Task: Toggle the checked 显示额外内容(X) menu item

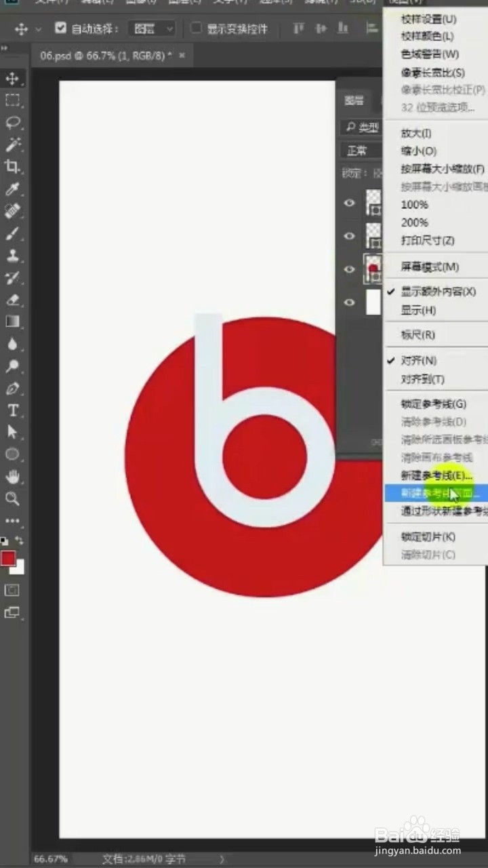Action: coord(436,292)
